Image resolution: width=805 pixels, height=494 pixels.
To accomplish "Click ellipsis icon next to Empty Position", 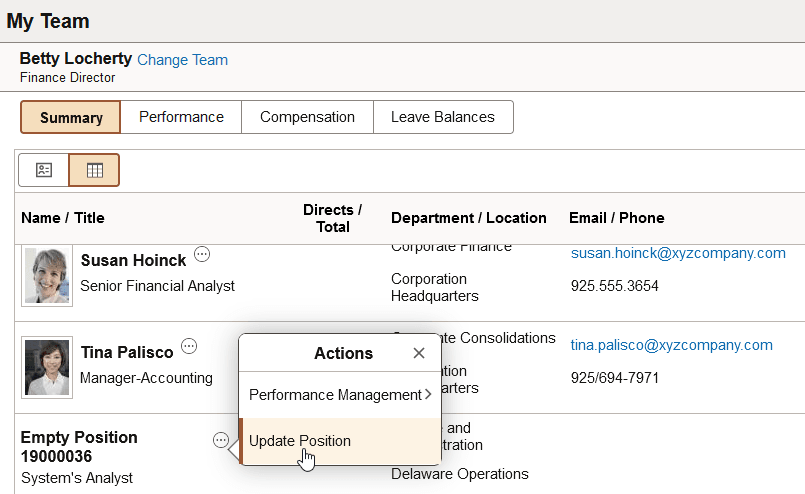I will click(220, 439).
